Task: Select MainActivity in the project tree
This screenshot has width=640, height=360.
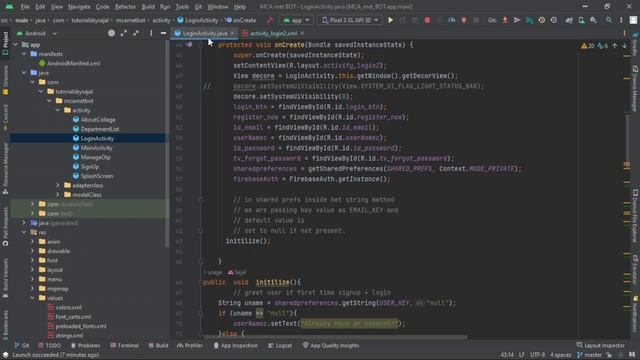Action: [96, 148]
